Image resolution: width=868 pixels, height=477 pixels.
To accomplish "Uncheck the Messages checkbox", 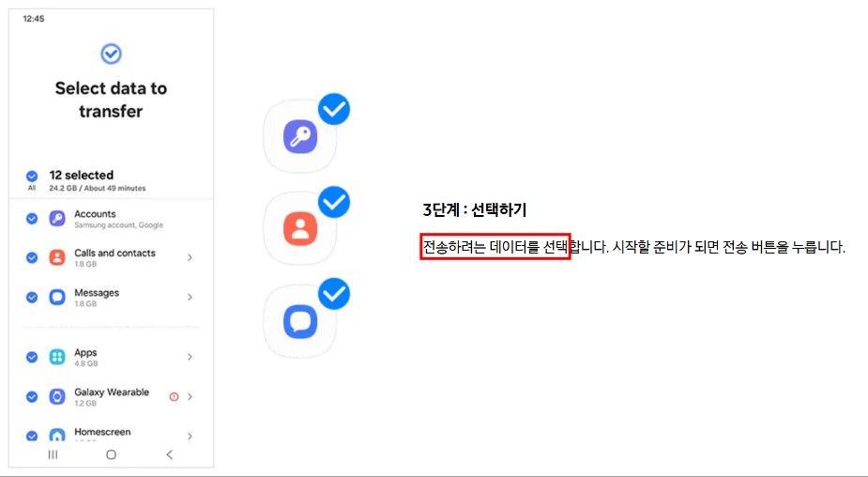I will pyautogui.click(x=32, y=297).
